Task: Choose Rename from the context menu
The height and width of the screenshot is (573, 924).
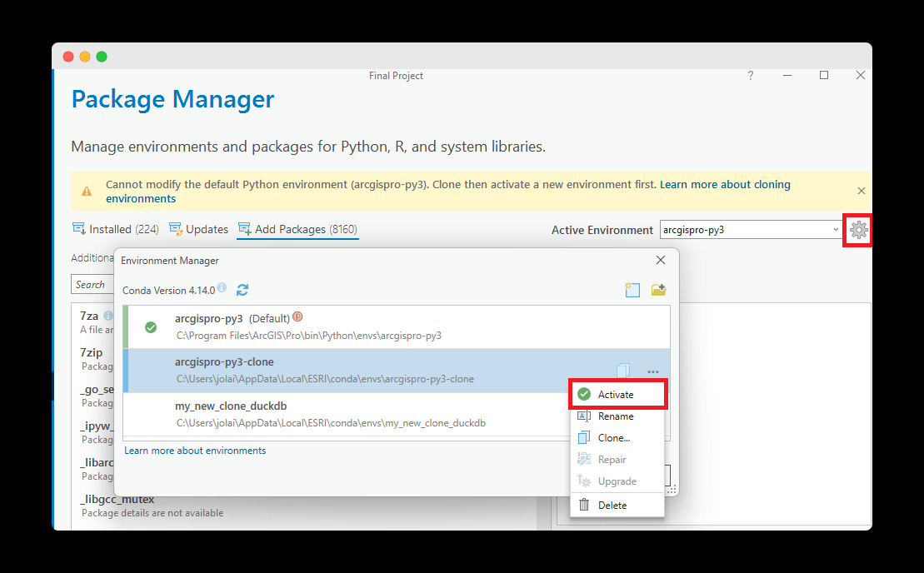Action: [x=616, y=416]
